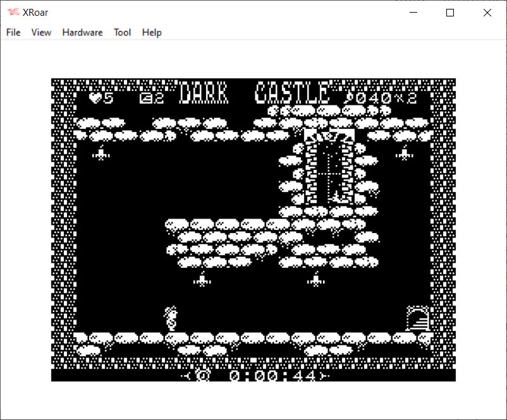Click the player character on the floor
The height and width of the screenshot is (420, 507).
(171, 318)
